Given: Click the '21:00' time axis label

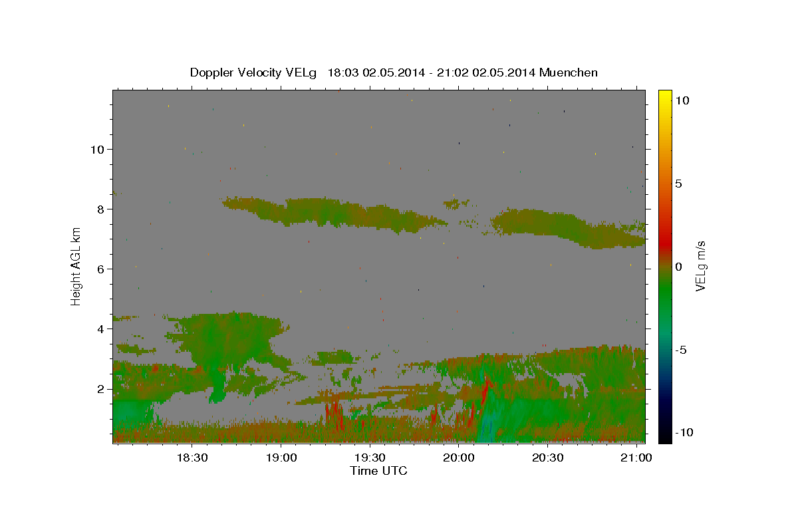Looking at the screenshot, I should pyautogui.click(x=636, y=458).
